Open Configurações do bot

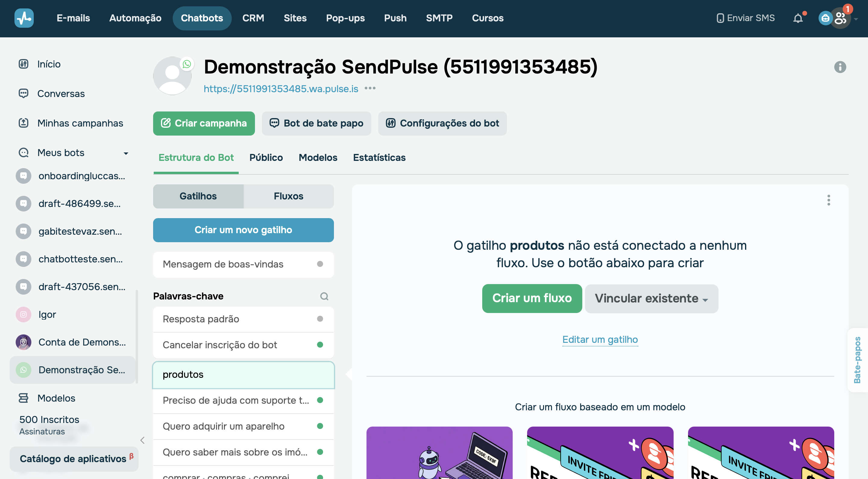[x=442, y=123]
